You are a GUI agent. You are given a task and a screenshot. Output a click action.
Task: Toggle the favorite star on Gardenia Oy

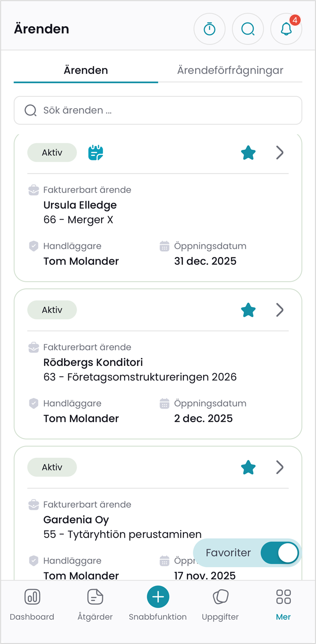pyautogui.click(x=248, y=467)
